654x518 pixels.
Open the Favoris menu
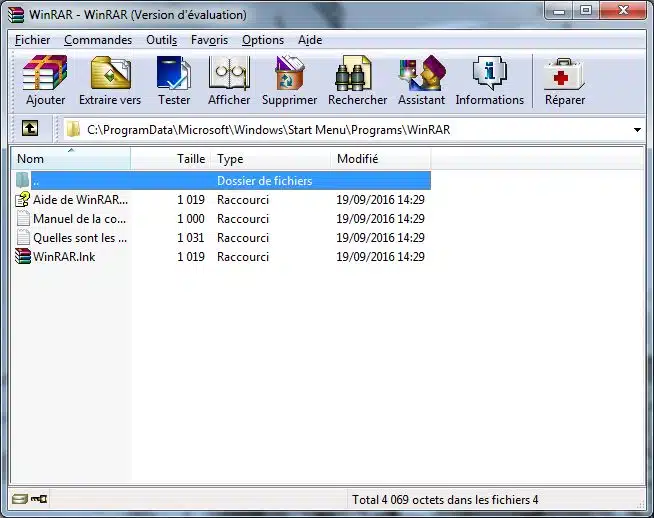point(209,40)
